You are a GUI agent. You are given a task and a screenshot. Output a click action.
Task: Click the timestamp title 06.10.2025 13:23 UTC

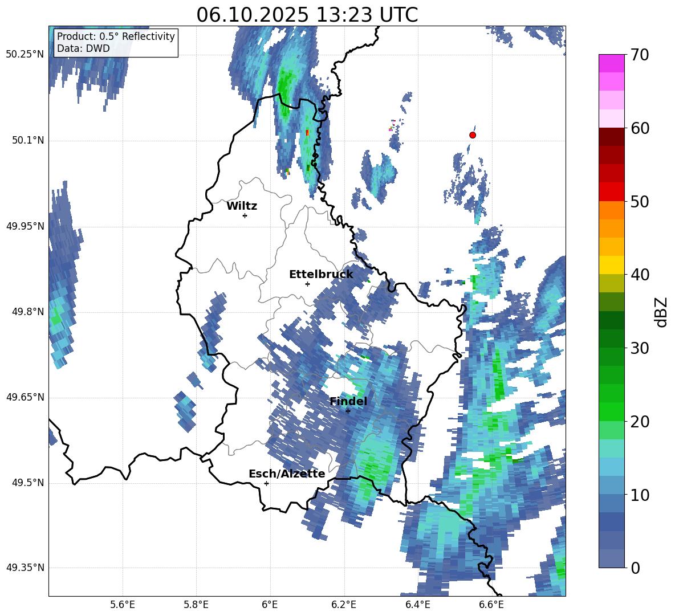click(307, 15)
